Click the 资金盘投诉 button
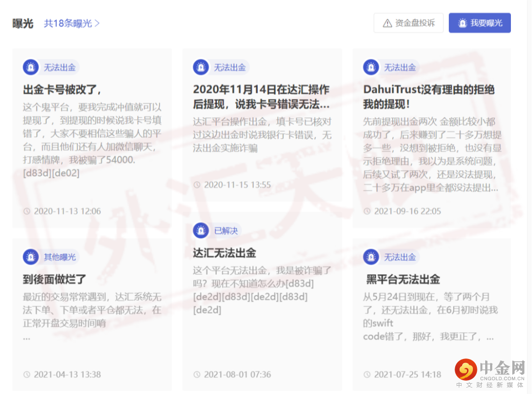 408,22
